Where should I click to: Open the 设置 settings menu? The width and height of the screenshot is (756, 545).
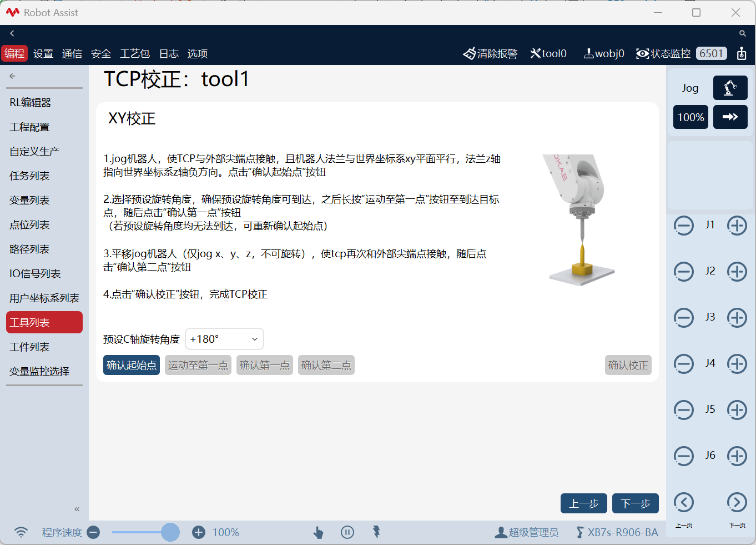(x=43, y=53)
